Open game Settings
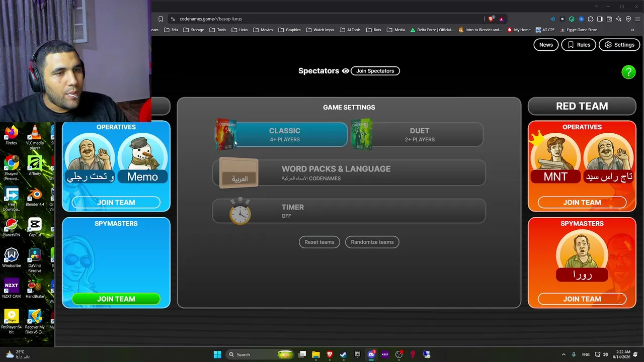The width and height of the screenshot is (644, 362). click(619, 45)
